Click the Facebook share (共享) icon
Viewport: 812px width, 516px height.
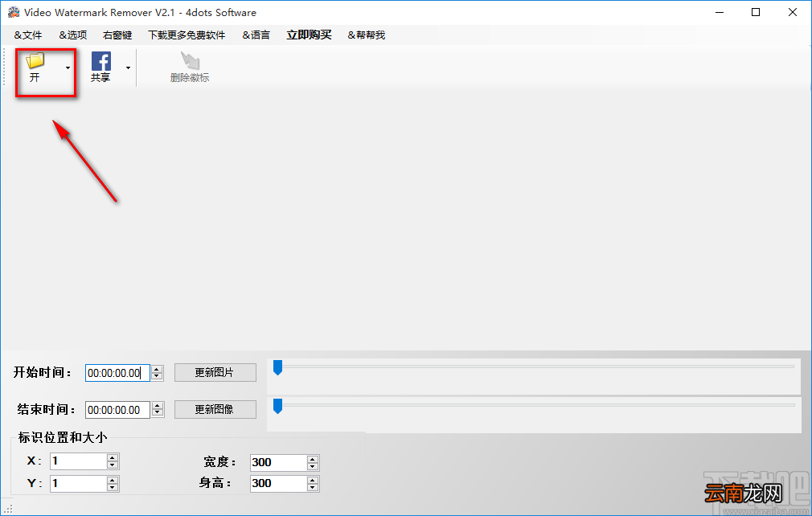101,61
